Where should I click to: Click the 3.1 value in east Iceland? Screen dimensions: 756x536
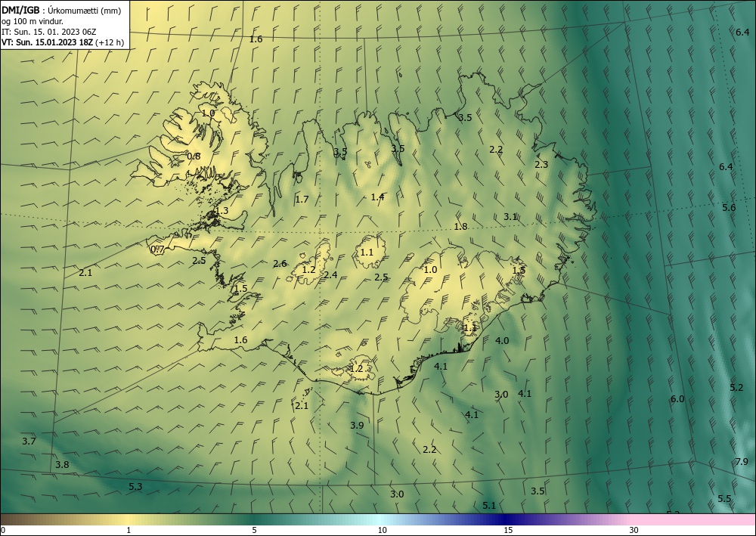[x=510, y=217]
